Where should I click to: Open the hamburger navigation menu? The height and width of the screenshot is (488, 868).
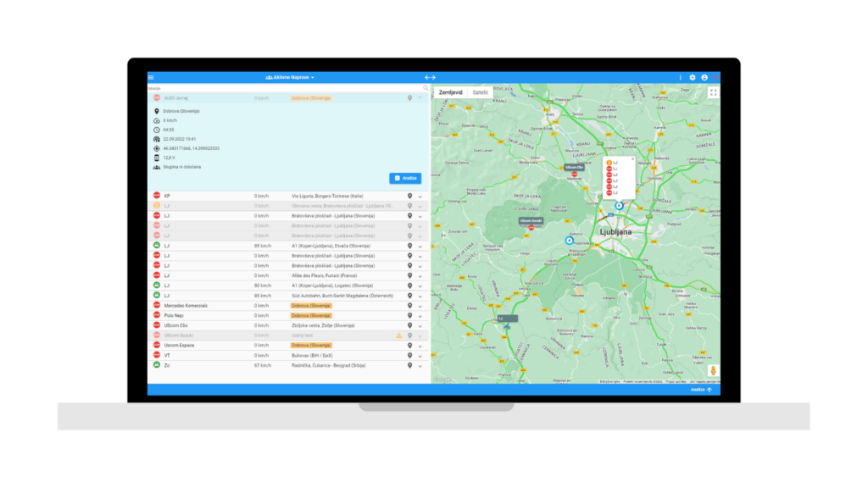pyautogui.click(x=152, y=76)
